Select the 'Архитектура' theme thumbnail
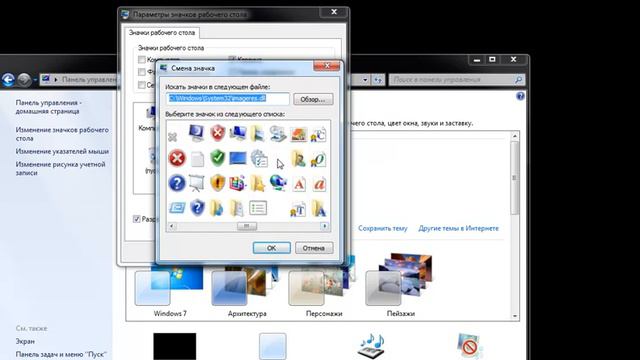Viewport: 640px width, 360px height. (247, 286)
